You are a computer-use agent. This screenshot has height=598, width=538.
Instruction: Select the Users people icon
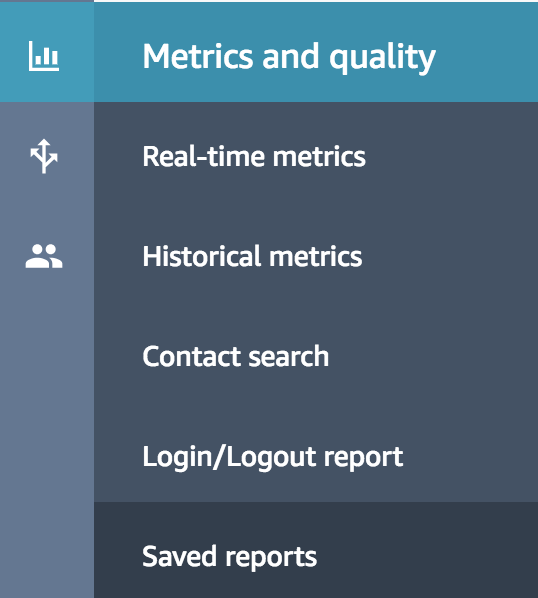(44, 256)
